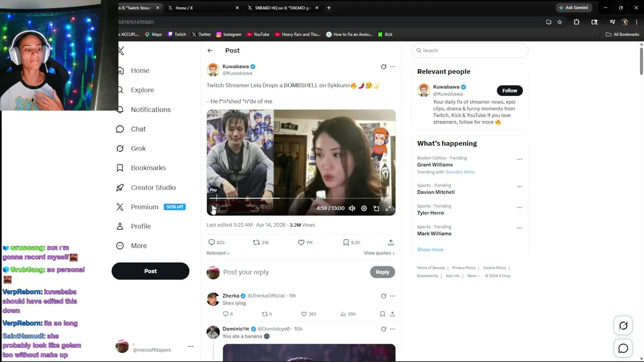This screenshot has width=644, height=362.
Task: Open the three-dot menu on Dominic's reply
Action: click(x=392, y=329)
